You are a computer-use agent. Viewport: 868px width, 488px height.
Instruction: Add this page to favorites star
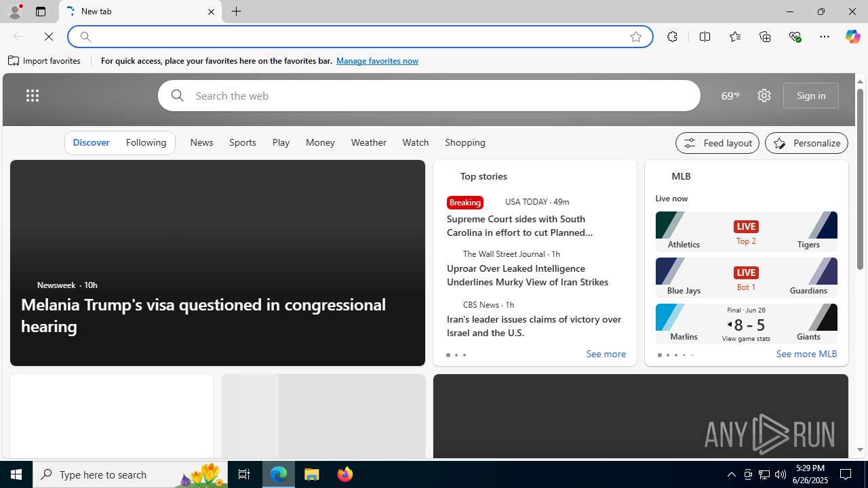pyautogui.click(x=636, y=37)
